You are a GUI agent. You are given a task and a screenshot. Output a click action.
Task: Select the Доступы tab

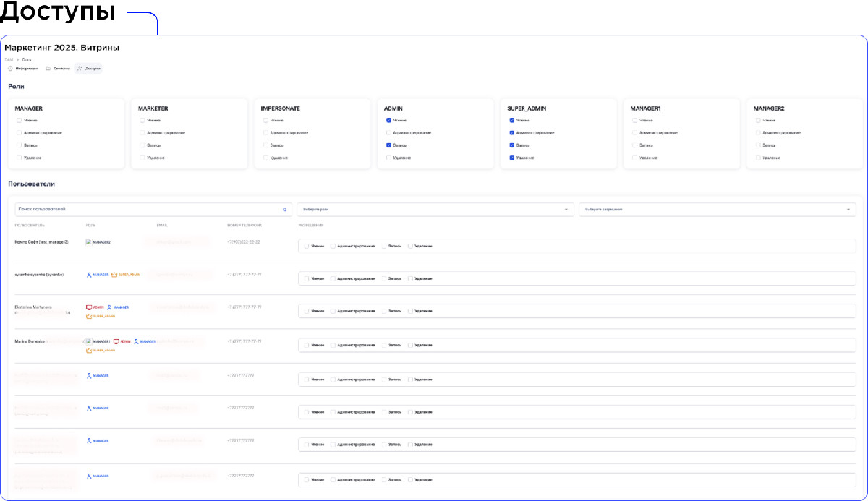pos(89,69)
